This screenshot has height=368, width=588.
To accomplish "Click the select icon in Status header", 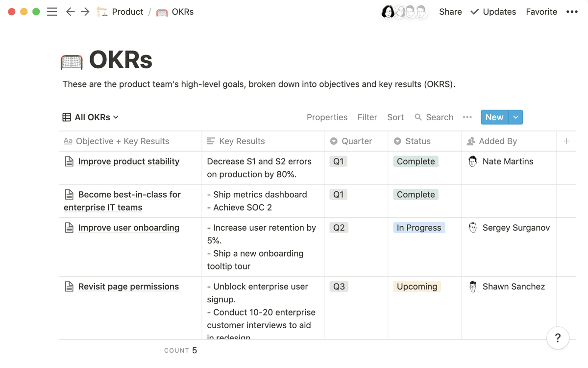I will [x=397, y=141].
